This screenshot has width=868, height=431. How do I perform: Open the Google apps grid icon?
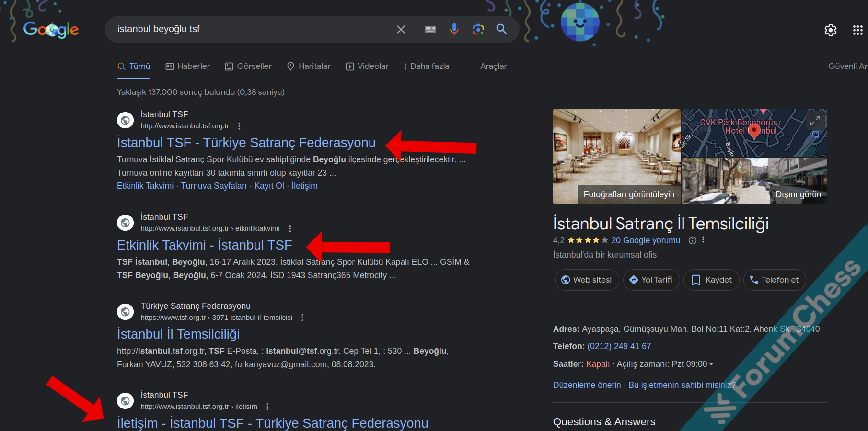(858, 30)
